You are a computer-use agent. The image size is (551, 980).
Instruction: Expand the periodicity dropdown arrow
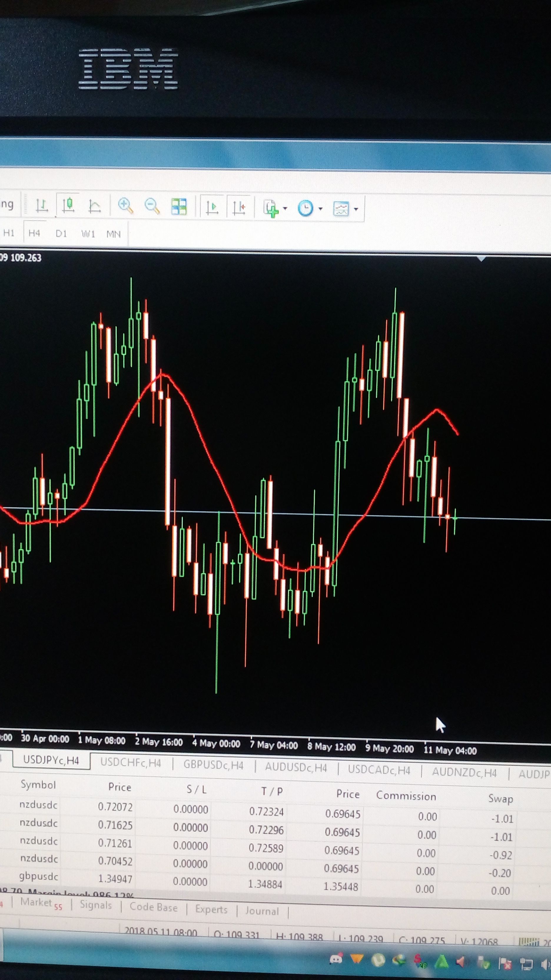point(320,208)
